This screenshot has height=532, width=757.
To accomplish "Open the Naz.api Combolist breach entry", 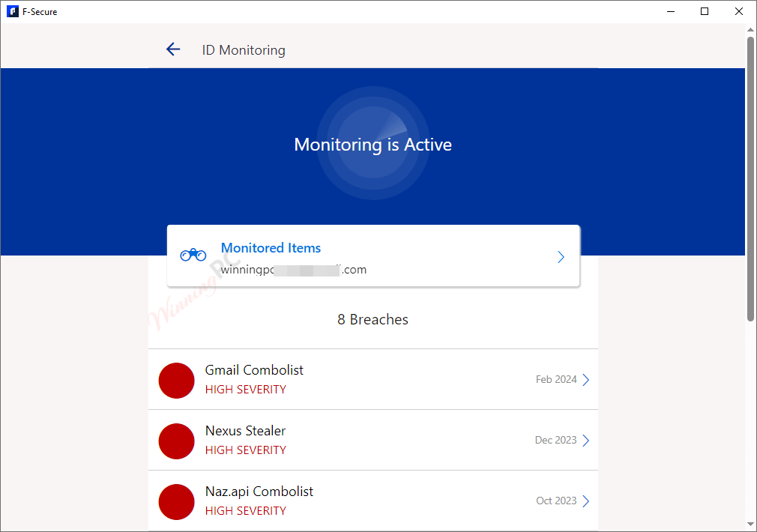I will click(x=373, y=501).
